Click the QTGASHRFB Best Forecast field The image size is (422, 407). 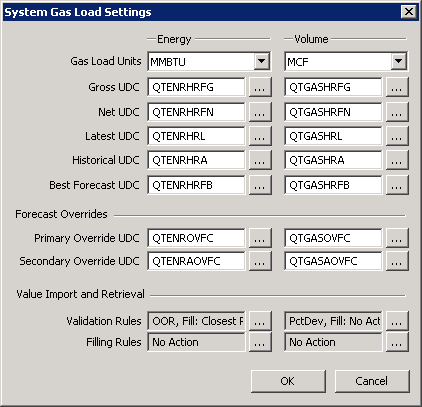(x=333, y=185)
